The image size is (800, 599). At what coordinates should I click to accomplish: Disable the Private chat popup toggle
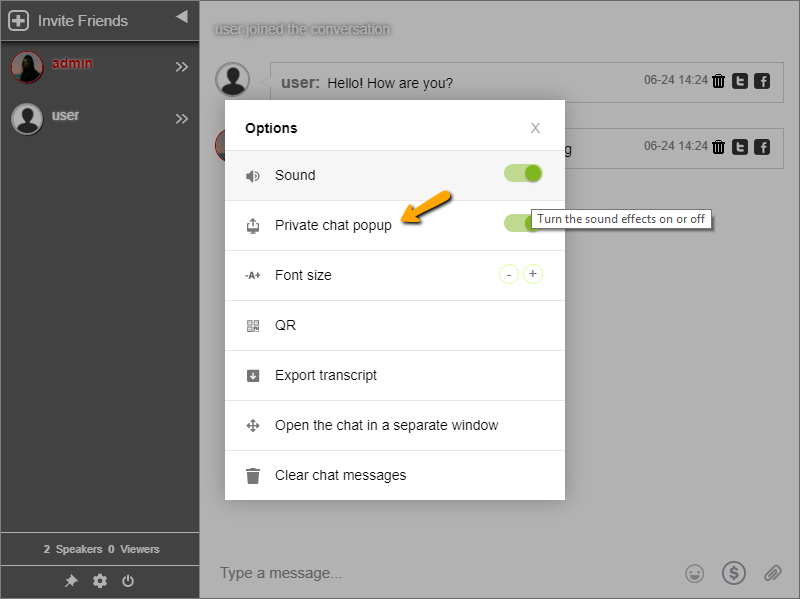point(521,223)
